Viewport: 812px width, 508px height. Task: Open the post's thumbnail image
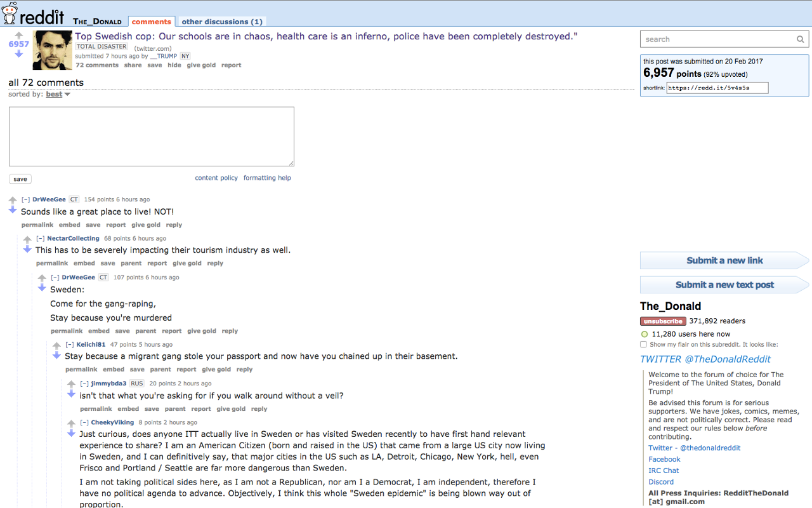53,50
